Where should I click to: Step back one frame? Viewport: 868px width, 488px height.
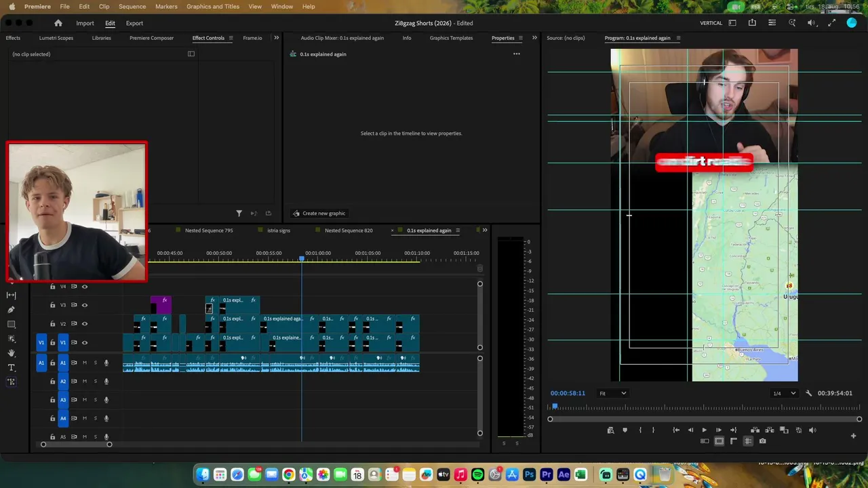click(690, 430)
